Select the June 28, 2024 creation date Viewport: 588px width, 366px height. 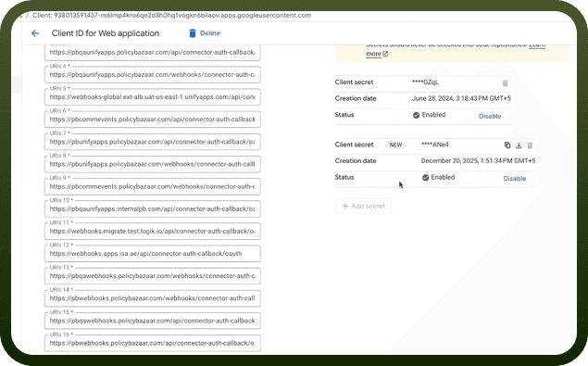click(461, 98)
